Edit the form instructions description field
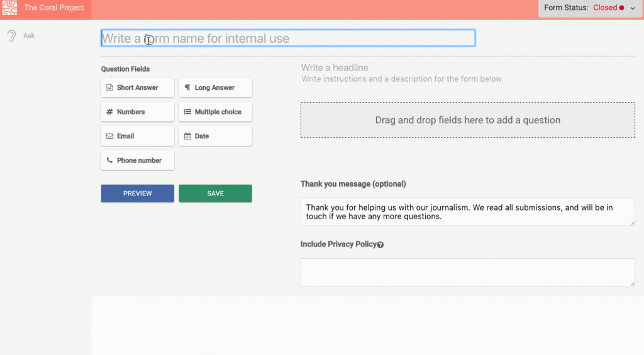644x355 pixels. 401,79
